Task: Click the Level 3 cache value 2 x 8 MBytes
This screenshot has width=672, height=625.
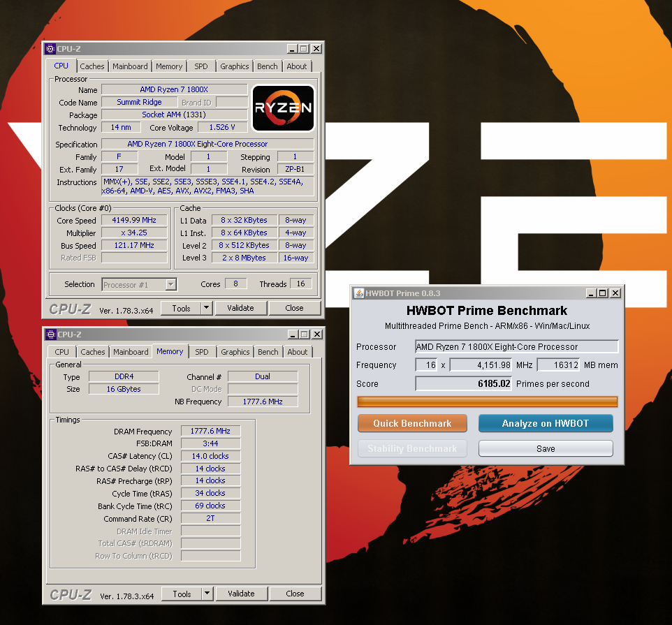Action: pyautogui.click(x=244, y=258)
